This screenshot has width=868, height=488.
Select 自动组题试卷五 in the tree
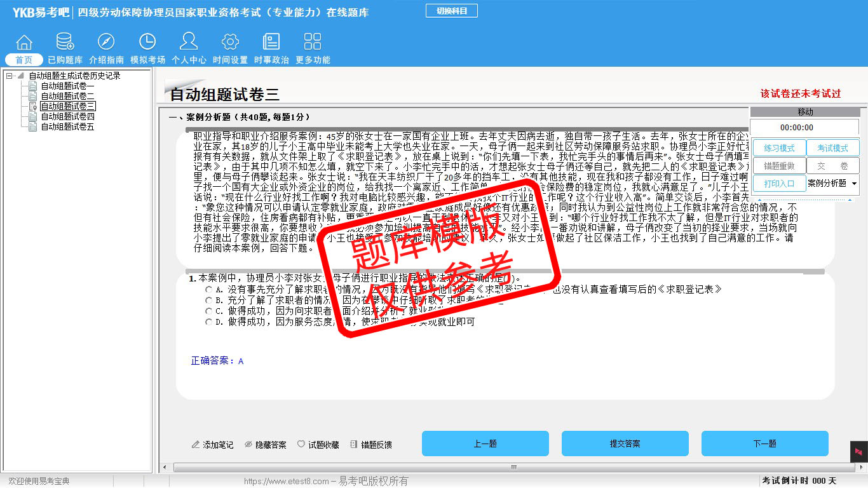(x=67, y=126)
